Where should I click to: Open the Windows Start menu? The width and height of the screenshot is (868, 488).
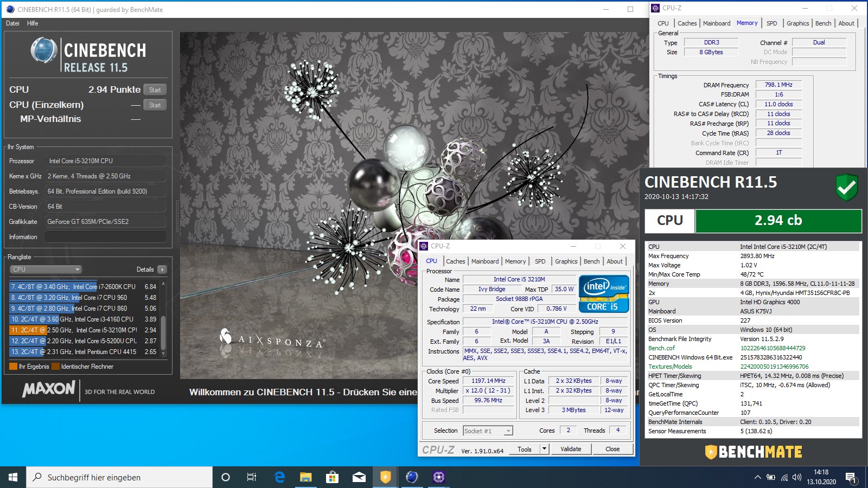pos(13,477)
